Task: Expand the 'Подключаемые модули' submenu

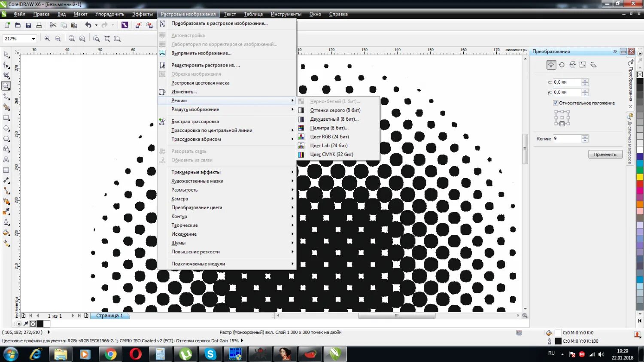Action: (227, 264)
